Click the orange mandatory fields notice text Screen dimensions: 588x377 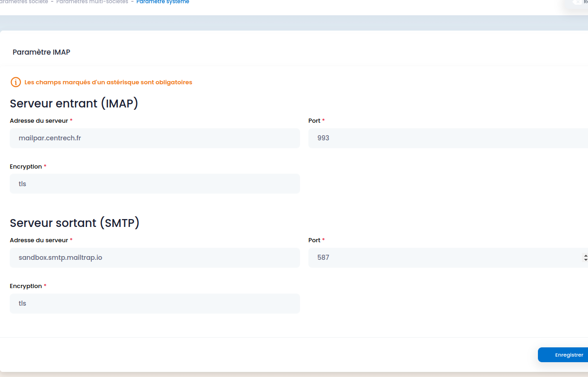pos(108,82)
